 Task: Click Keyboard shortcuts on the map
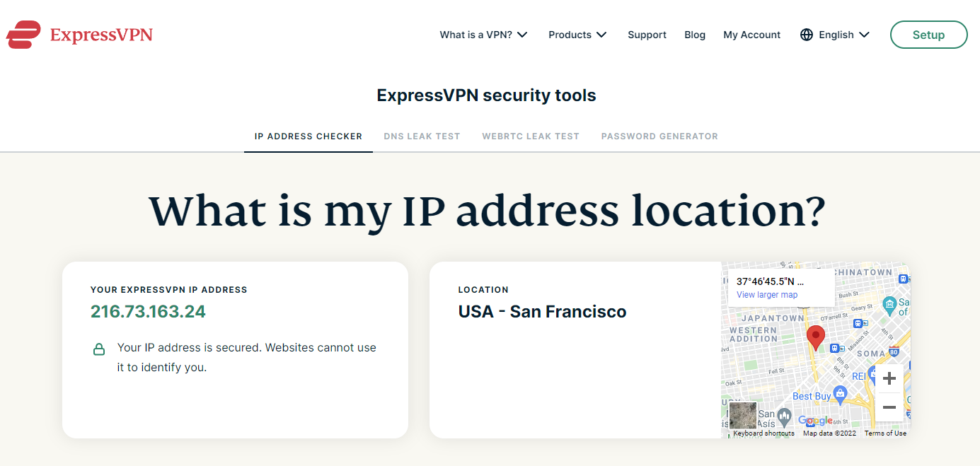763,433
